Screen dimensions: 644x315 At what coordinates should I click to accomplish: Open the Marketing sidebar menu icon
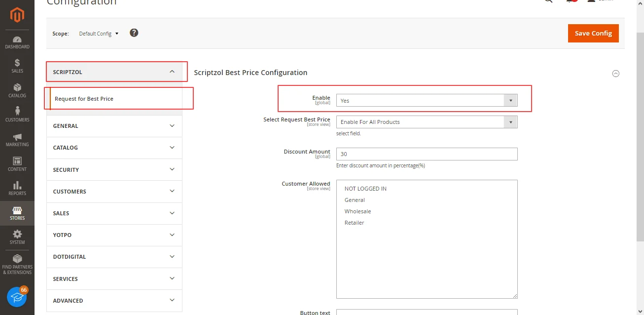(17, 140)
